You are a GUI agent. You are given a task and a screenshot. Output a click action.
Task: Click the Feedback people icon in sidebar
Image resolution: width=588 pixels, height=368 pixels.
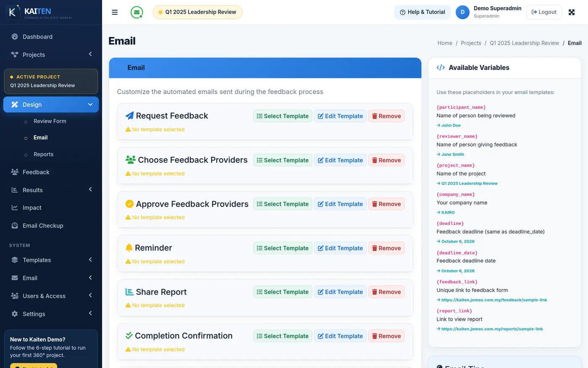[15, 172]
